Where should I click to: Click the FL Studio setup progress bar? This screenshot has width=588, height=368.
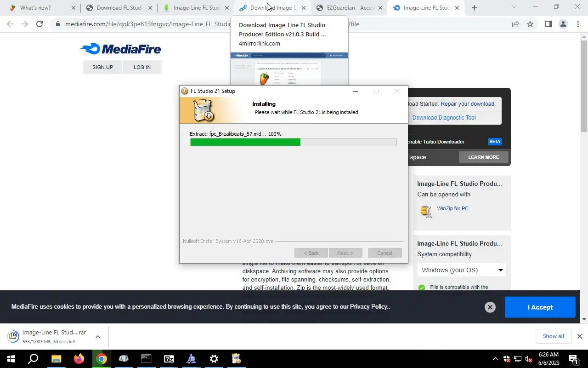(294, 142)
